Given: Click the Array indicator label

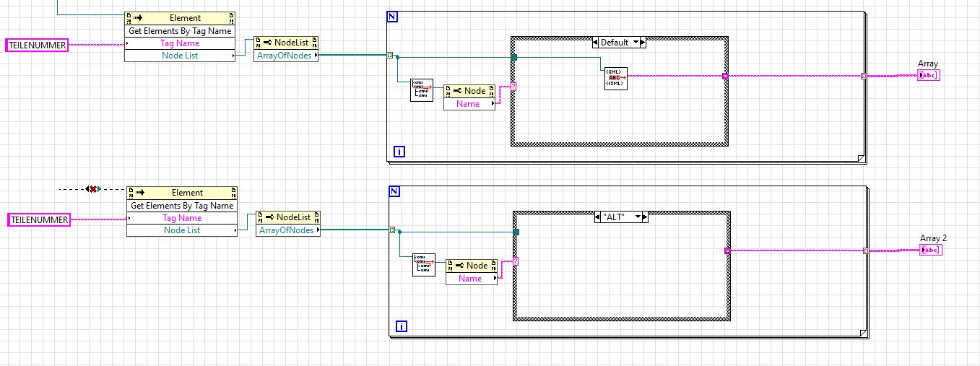Looking at the screenshot, I should click(927, 64).
